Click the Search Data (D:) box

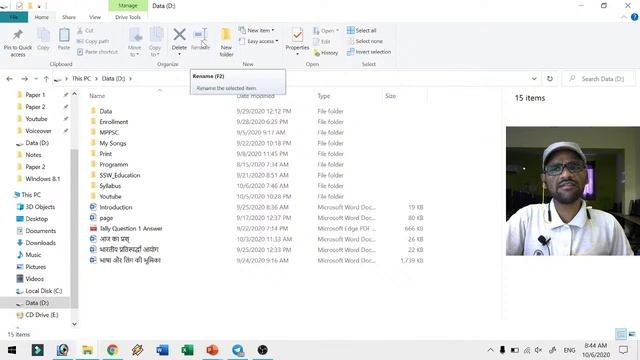coord(599,79)
